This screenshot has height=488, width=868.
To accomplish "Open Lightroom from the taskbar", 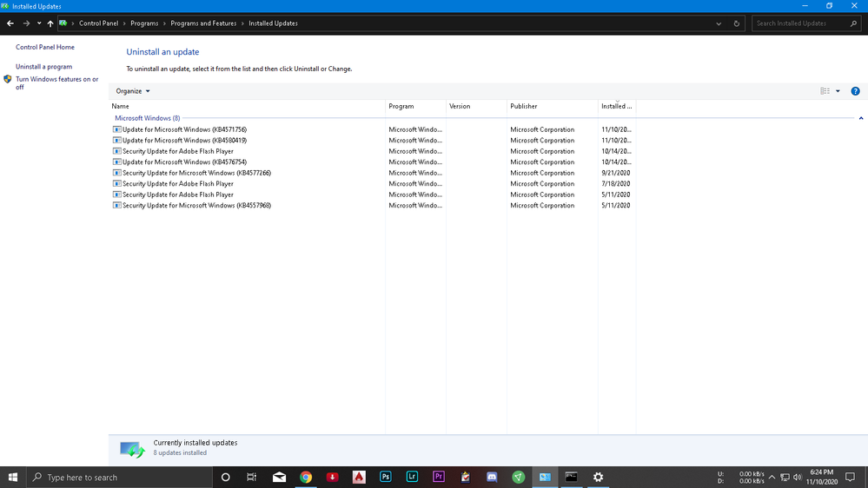I will pos(412,477).
